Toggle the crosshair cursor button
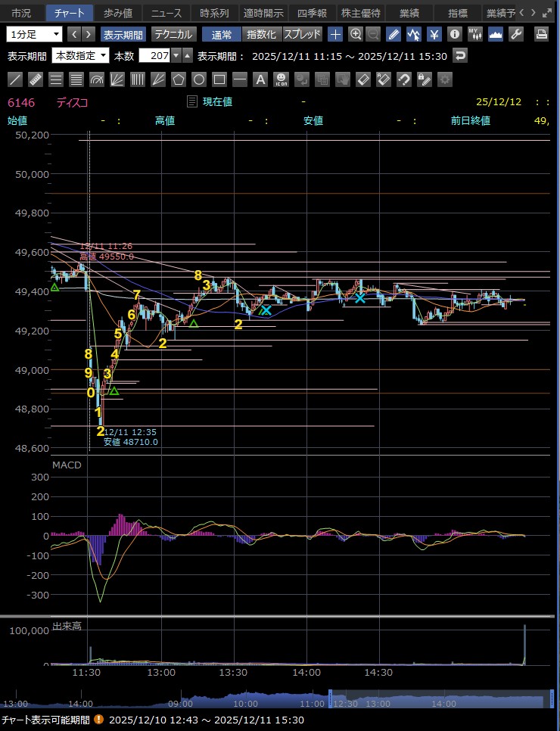 335,34
